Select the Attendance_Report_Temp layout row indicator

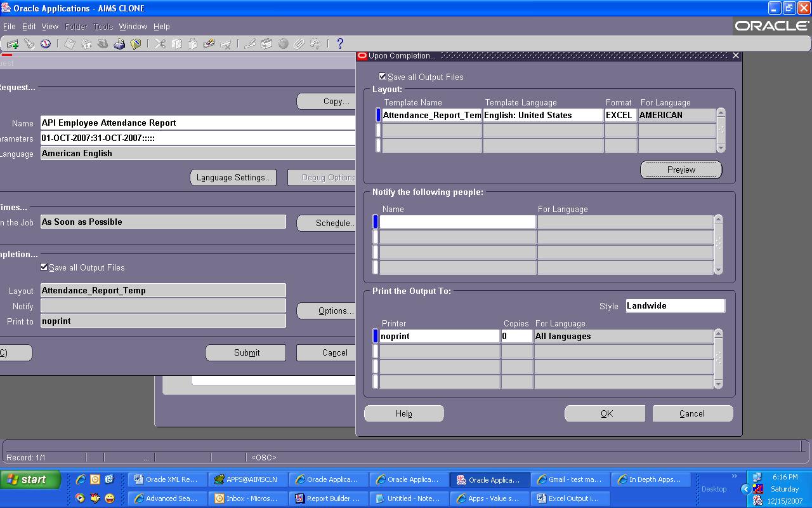click(x=378, y=115)
